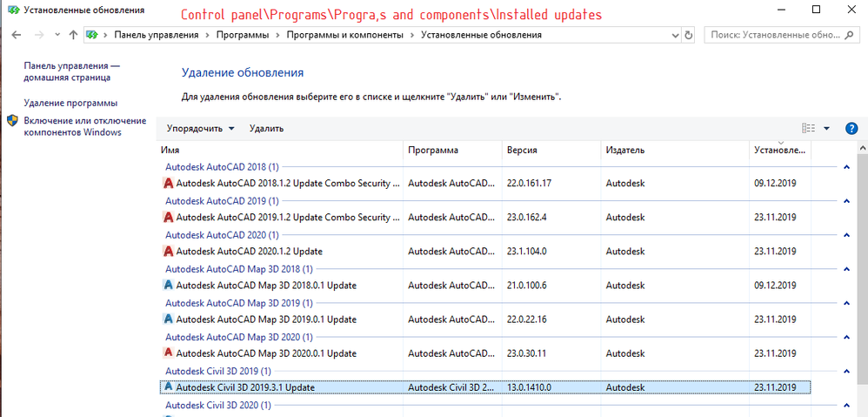Click the Autodesk AutoCAD 2018 (1) group header
The height and width of the screenshot is (417, 868).
coord(222,166)
